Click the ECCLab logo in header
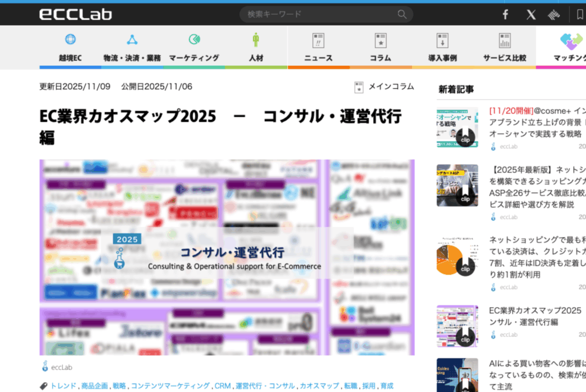 (76, 14)
